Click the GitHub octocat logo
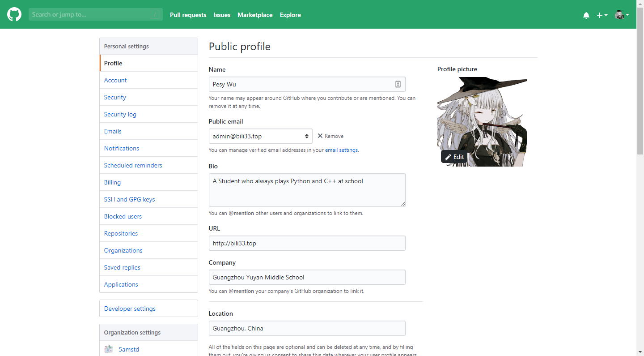This screenshot has height=356, width=644. pos(14,14)
